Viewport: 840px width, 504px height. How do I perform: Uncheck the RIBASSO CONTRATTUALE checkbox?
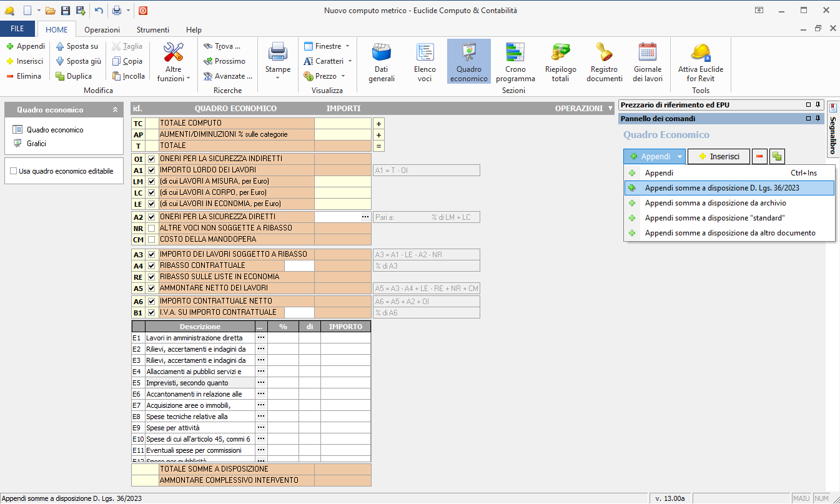tap(151, 265)
